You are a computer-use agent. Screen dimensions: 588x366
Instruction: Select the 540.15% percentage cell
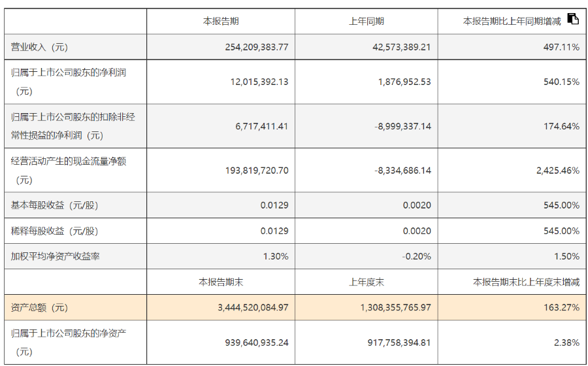point(561,82)
